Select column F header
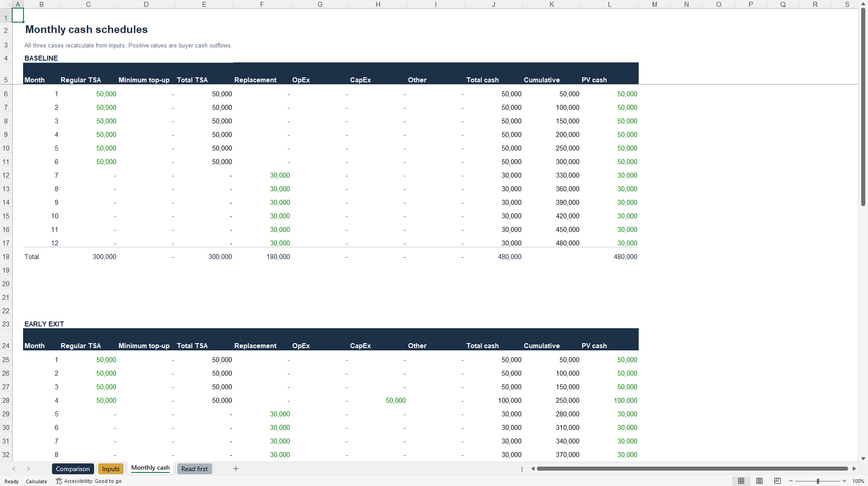 pyautogui.click(x=262, y=5)
